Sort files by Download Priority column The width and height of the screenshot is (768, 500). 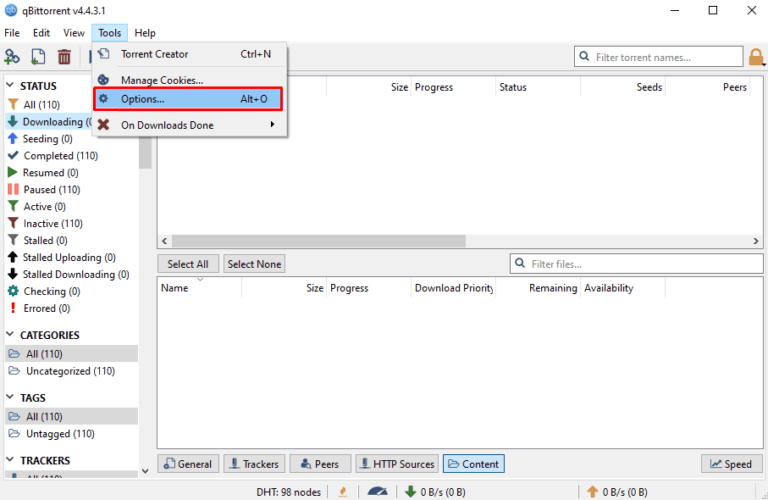coord(453,288)
